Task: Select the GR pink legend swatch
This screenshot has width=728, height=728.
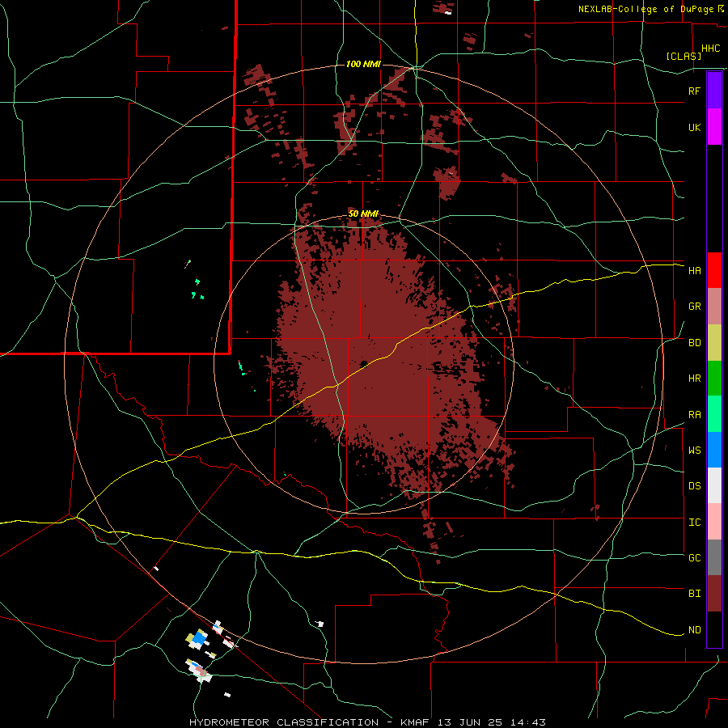Action: pyautogui.click(x=714, y=307)
